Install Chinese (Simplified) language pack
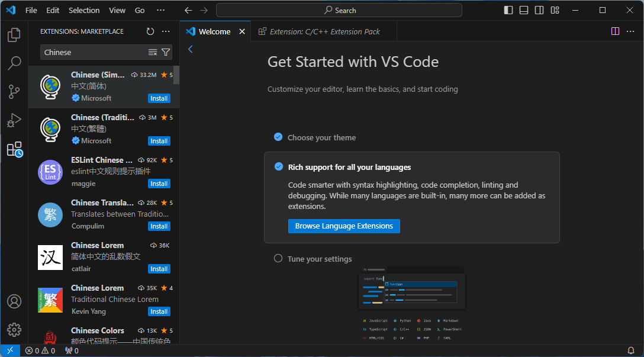This screenshot has width=644, height=357. pos(159,98)
